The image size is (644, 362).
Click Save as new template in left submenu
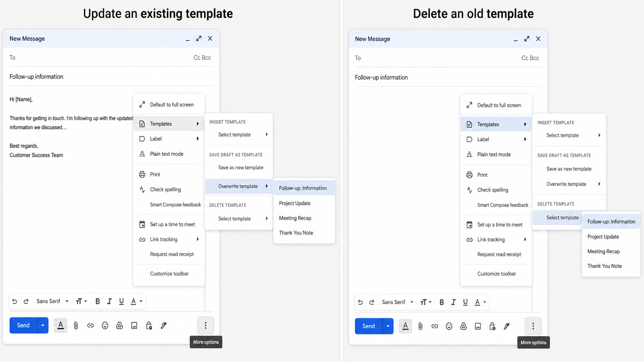pos(239,168)
